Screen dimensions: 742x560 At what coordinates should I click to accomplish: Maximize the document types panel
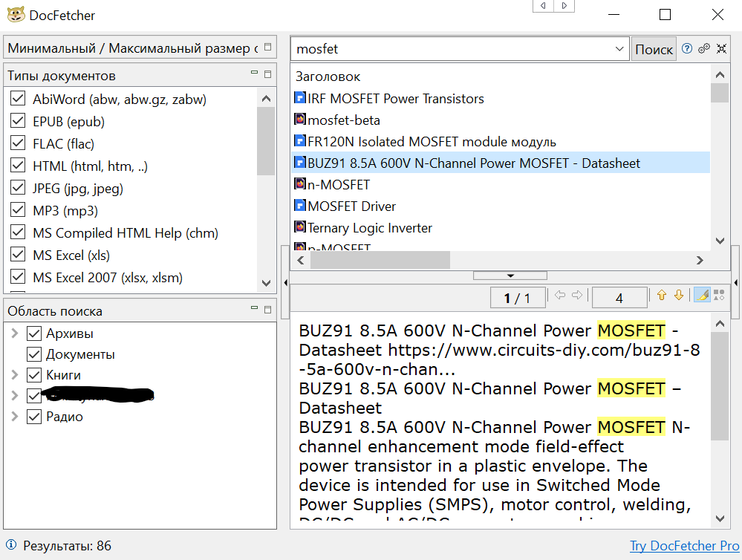point(268,74)
